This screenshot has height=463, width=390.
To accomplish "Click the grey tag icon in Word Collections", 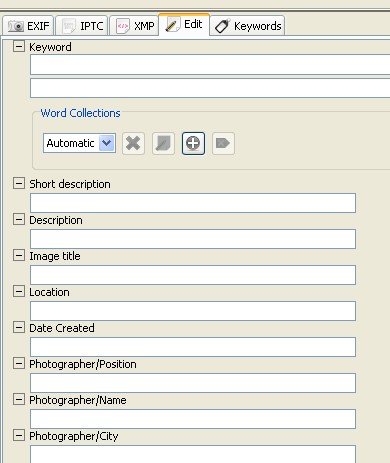I will click(x=223, y=143).
